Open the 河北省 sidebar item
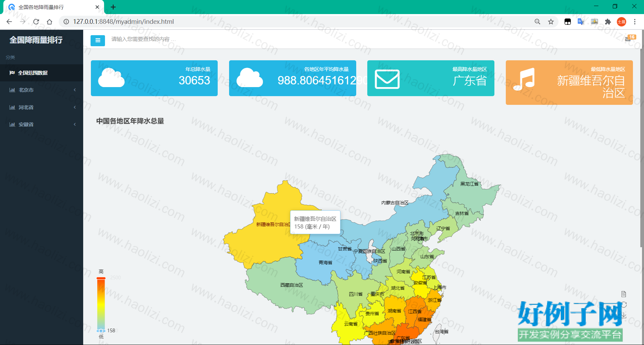 pyautogui.click(x=42, y=107)
